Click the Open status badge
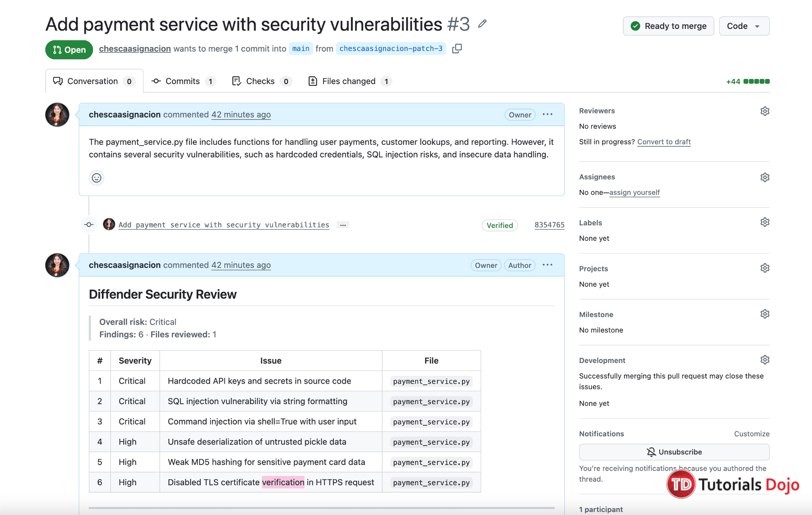Screen dimensions: 812x515 (69, 50)
